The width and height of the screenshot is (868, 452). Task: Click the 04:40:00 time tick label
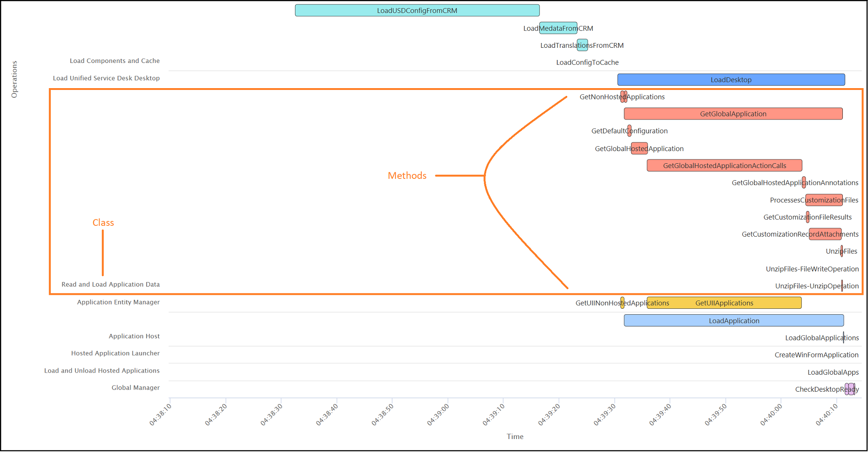772,415
